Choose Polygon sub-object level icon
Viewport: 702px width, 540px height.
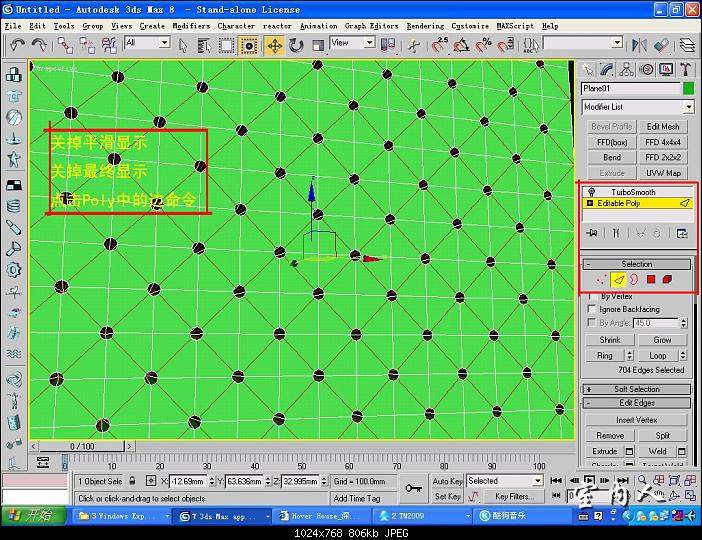(x=650, y=279)
